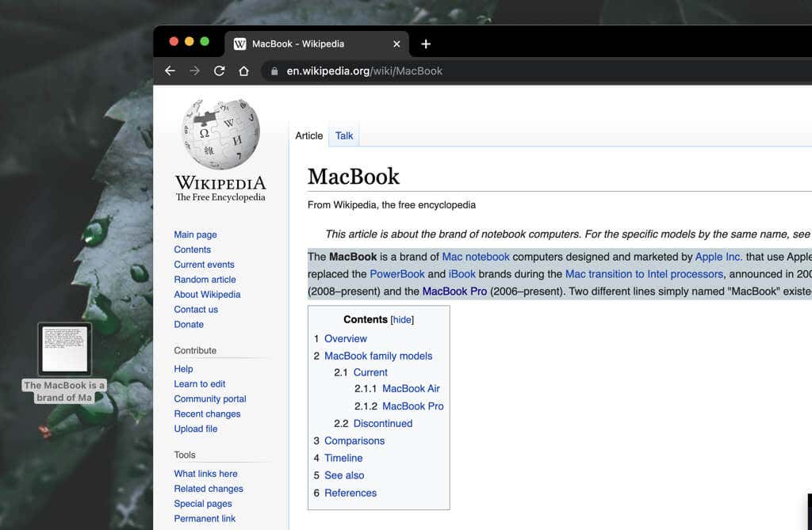Open Permanent link in Tools
The width and height of the screenshot is (812, 530).
(205, 519)
